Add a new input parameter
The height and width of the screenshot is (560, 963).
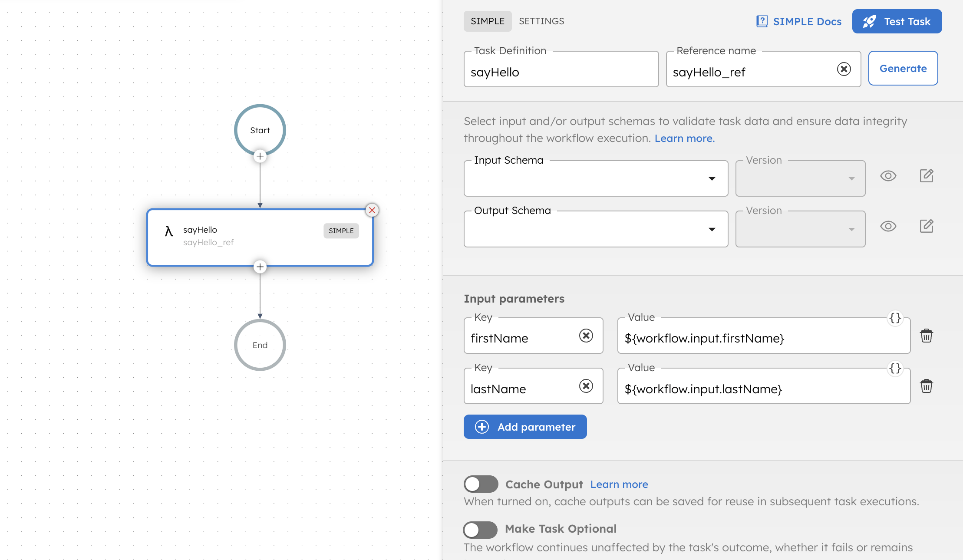525,427
